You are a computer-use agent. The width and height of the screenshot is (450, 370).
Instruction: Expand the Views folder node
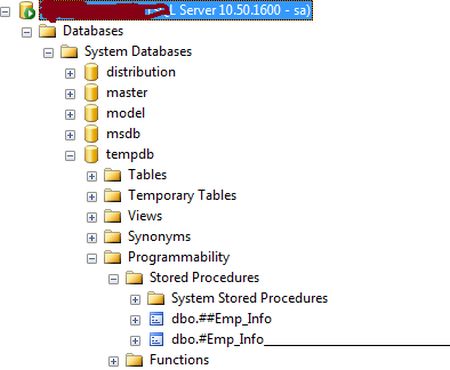[x=92, y=218]
